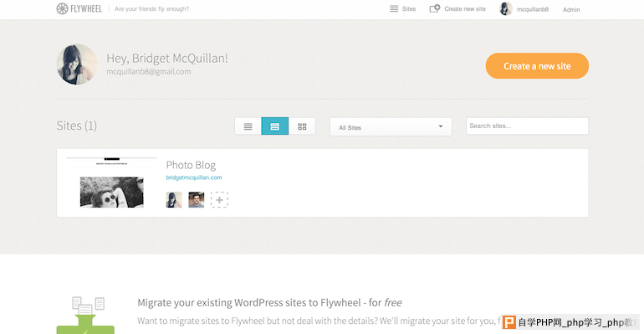Open the Photo Blog site thumbnail
Screen dimensions: 644x334
[x=112, y=182]
